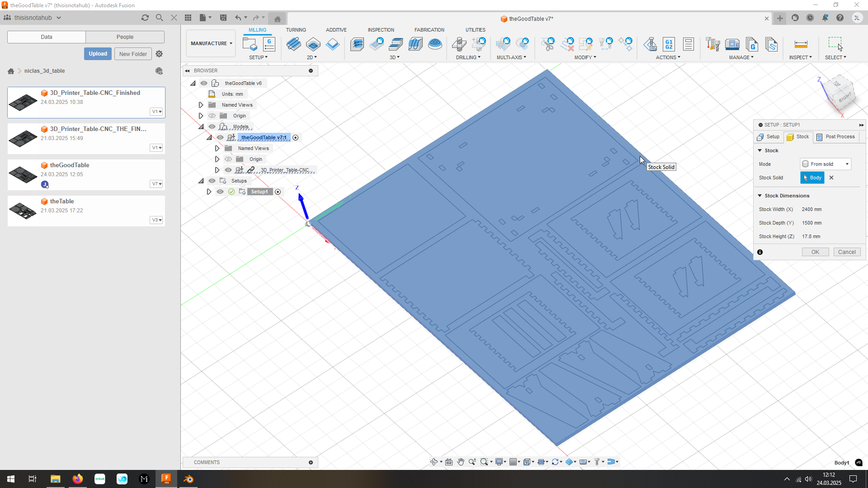Screen dimensions: 868x488
Task: Switch to the INSPECTION tab
Action: click(x=381, y=30)
